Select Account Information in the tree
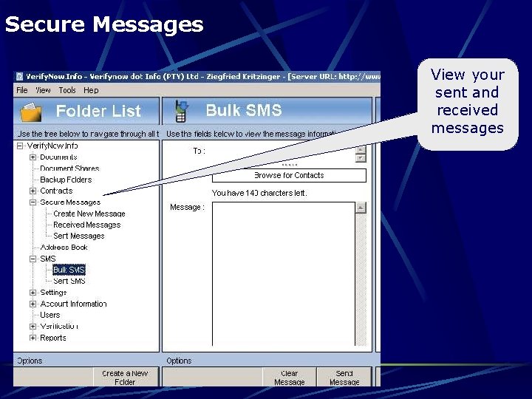The width and height of the screenshot is (532, 399). click(x=73, y=304)
